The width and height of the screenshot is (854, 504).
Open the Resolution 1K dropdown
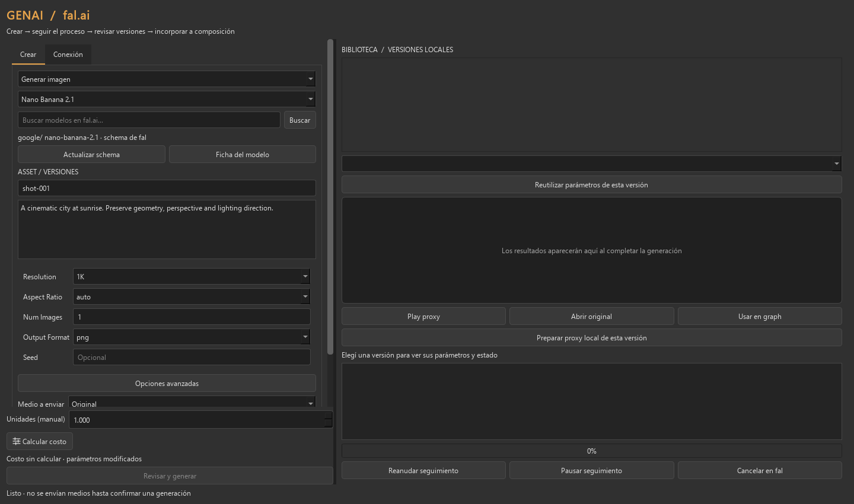192,276
